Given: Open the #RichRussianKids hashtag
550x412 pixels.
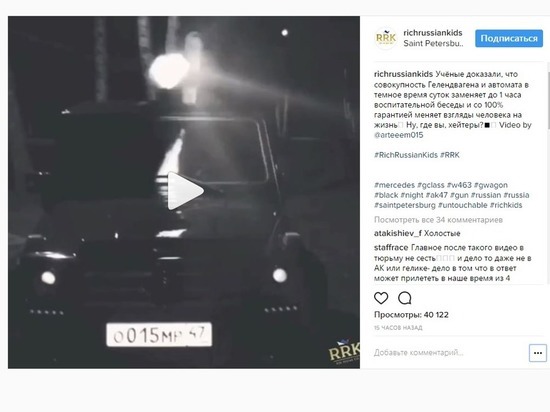Looking at the screenshot, I should click(x=405, y=155).
